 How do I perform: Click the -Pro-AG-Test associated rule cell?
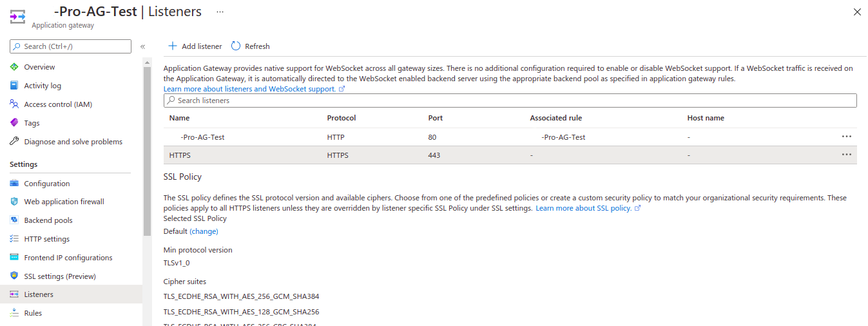click(563, 137)
